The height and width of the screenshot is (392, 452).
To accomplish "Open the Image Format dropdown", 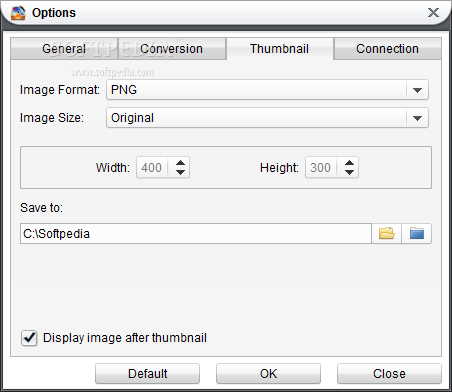I will click(x=267, y=90).
